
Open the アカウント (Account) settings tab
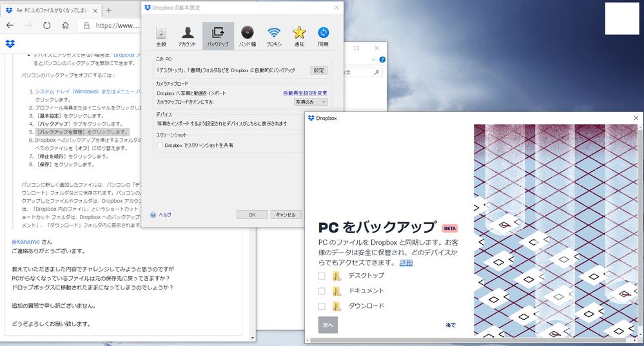pos(188,36)
